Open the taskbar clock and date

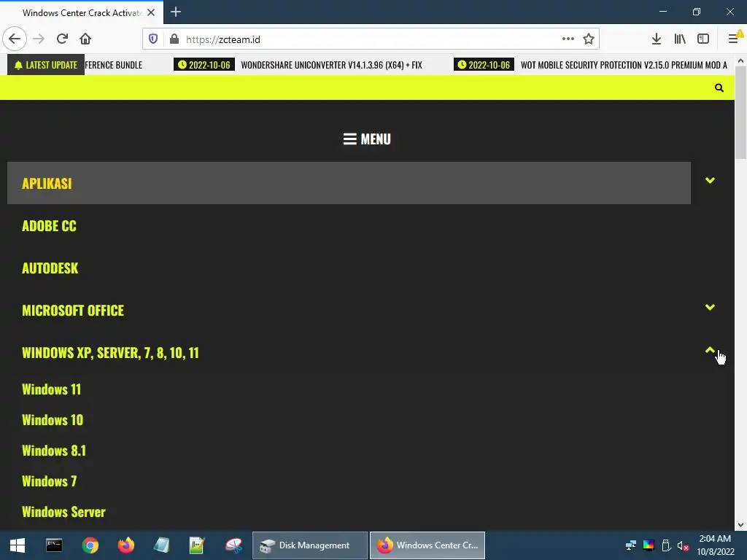(715, 545)
